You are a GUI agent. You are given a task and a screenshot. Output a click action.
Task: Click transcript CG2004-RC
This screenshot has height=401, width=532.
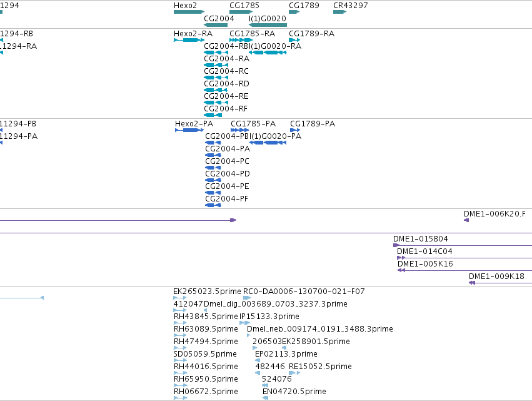tap(226, 71)
